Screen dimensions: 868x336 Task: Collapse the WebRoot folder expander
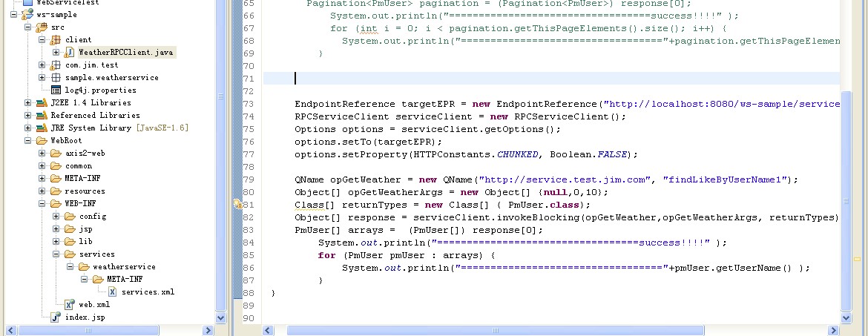[x=27, y=141]
